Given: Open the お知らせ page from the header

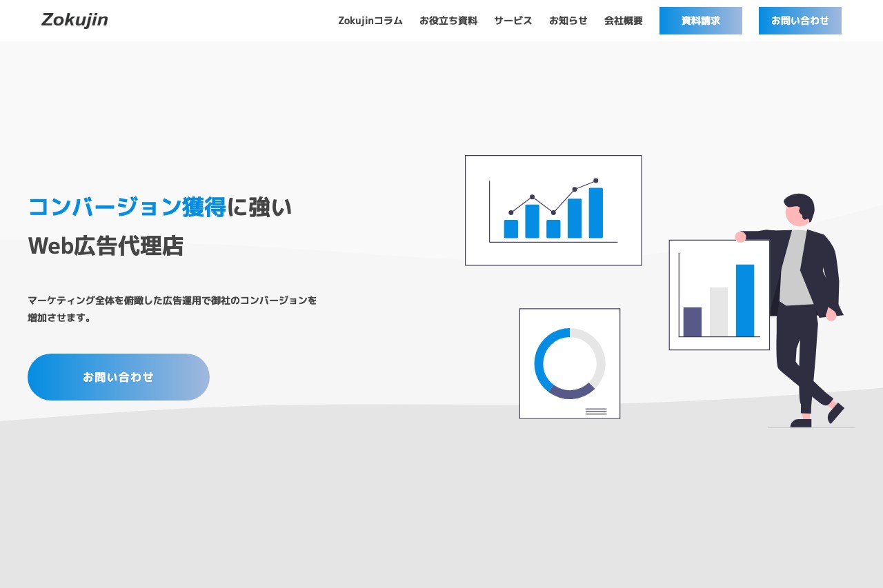Looking at the screenshot, I should pyautogui.click(x=568, y=21).
